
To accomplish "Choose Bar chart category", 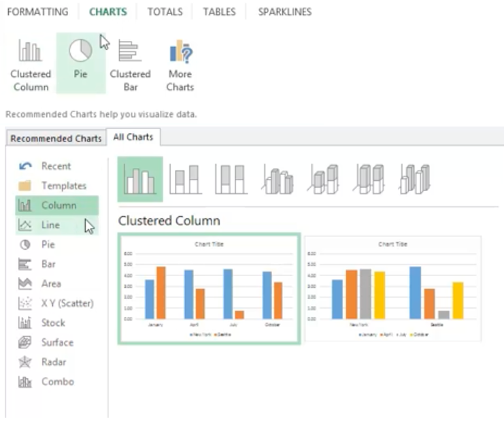I will [57, 264].
